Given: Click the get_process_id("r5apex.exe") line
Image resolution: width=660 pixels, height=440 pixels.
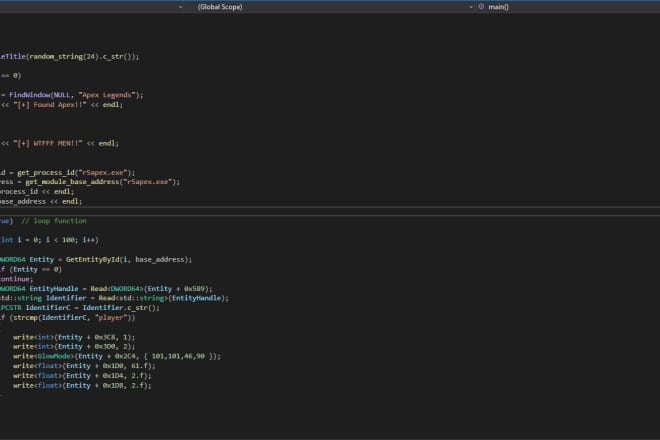Looking at the screenshot, I should pyautogui.click(x=67, y=173).
